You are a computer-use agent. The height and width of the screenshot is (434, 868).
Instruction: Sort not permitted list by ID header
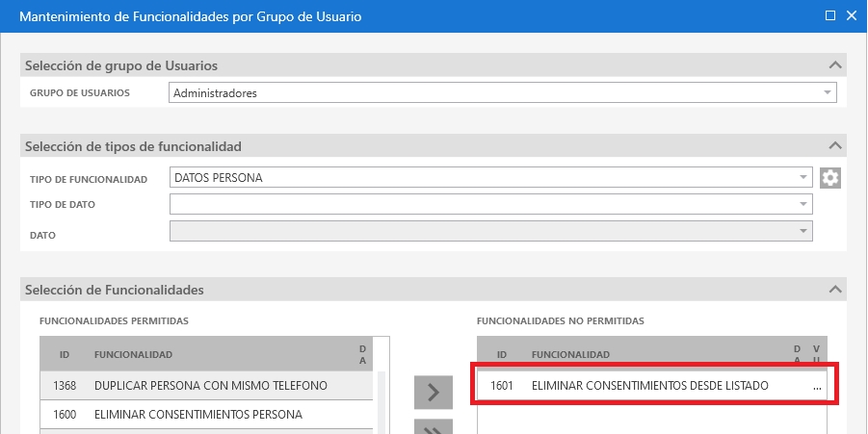point(502,354)
